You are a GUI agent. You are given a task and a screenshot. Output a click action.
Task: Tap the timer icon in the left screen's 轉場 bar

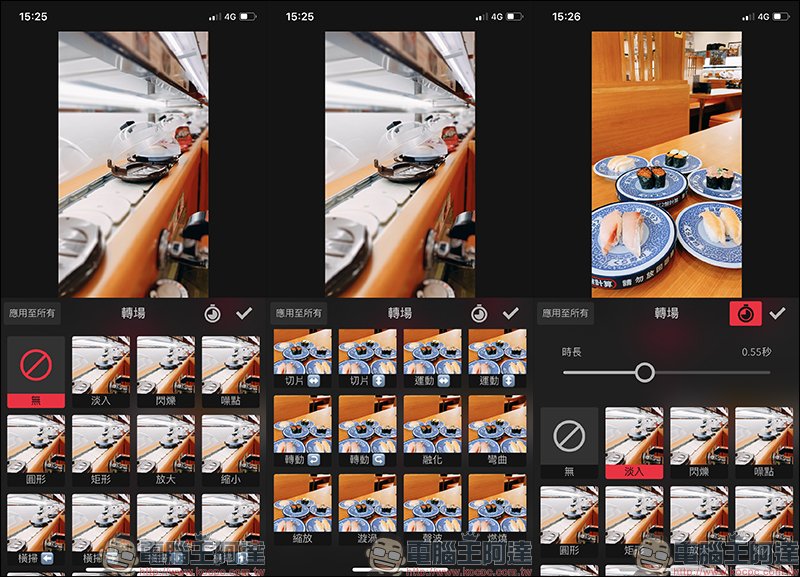[x=212, y=313]
